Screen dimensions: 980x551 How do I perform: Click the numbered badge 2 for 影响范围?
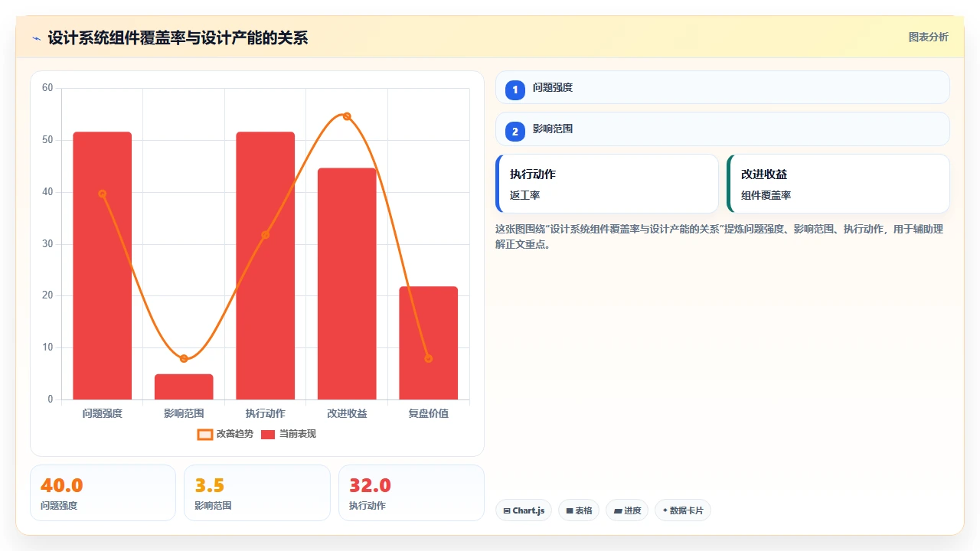pos(515,131)
